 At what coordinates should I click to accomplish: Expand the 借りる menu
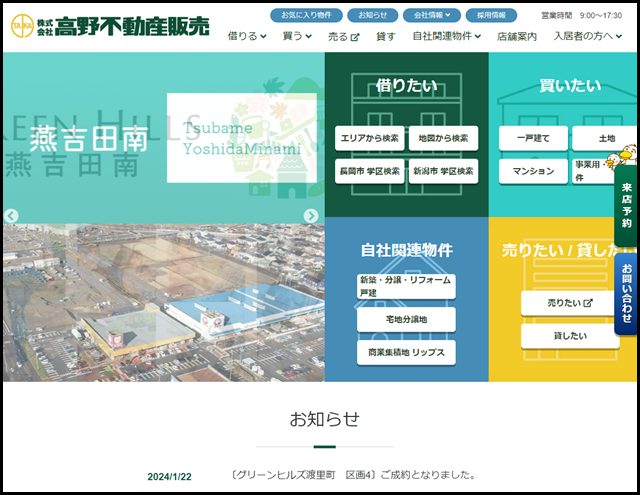pos(247,36)
